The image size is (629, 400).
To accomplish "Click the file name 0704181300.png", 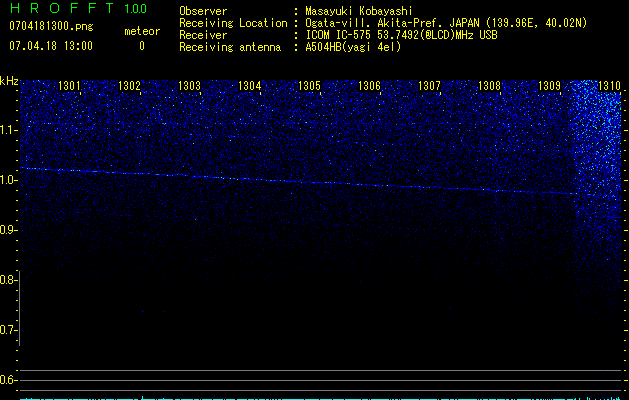I will (x=51, y=27).
